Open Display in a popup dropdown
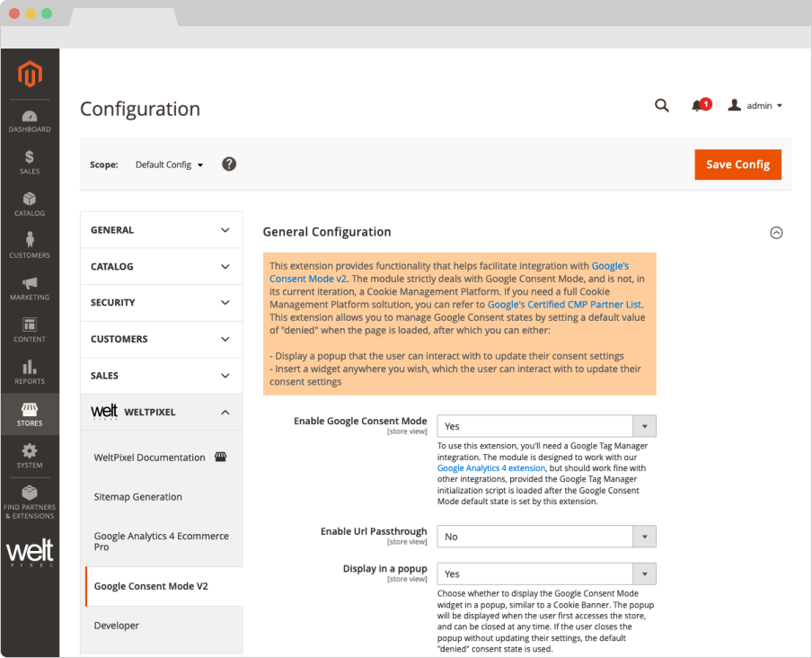Viewport: 812px width, 658px height. (546, 574)
